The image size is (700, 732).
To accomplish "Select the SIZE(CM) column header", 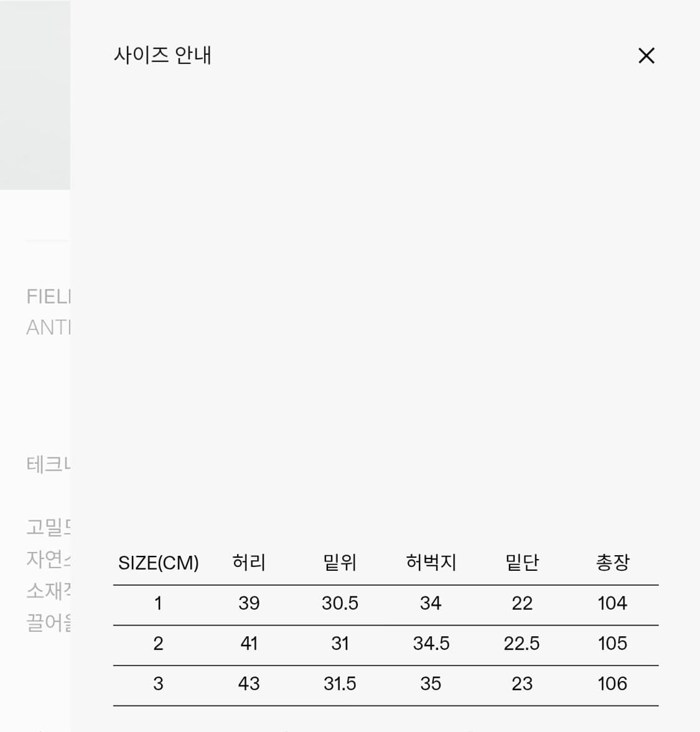I will [x=159, y=562].
